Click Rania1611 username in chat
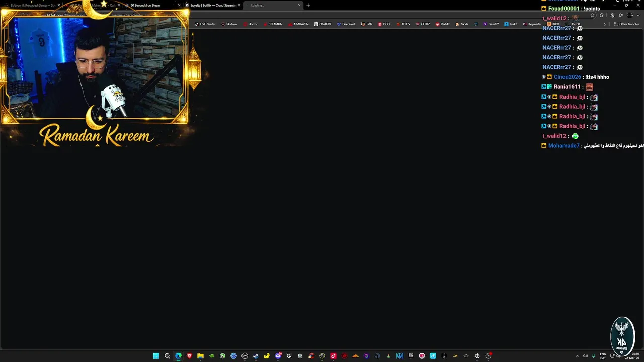The width and height of the screenshot is (644, 362). pyautogui.click(x=568, y=87)
